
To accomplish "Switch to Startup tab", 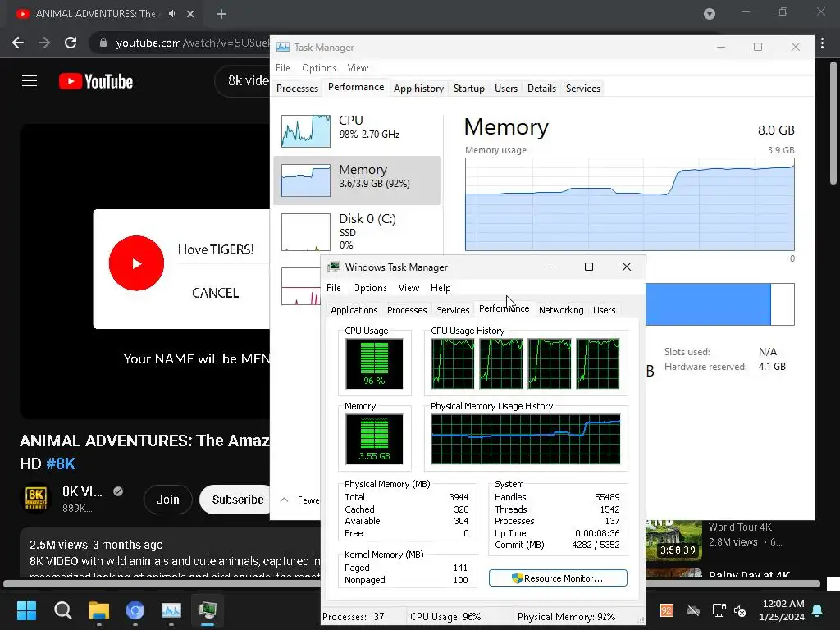I will click(468, 89).
